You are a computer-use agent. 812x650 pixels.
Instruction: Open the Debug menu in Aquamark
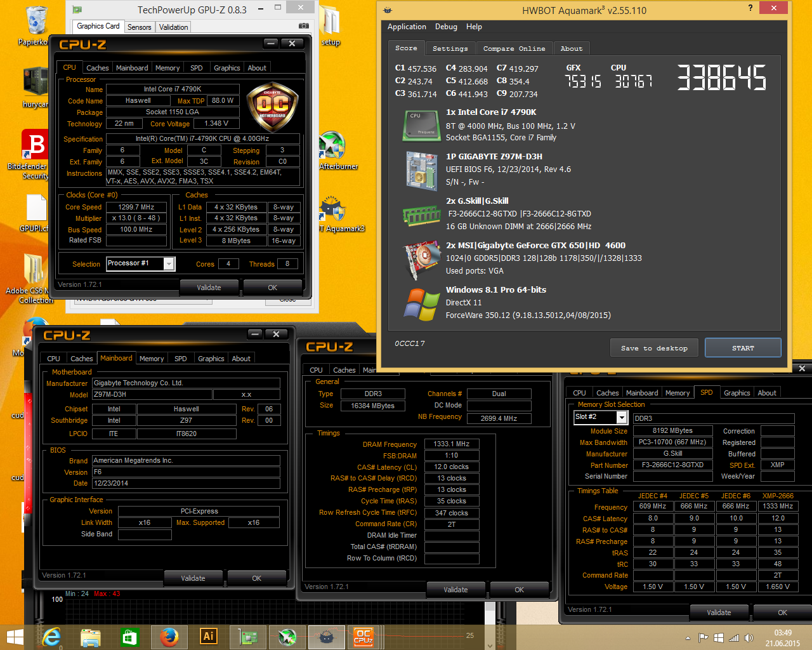(x=446, y=27)
